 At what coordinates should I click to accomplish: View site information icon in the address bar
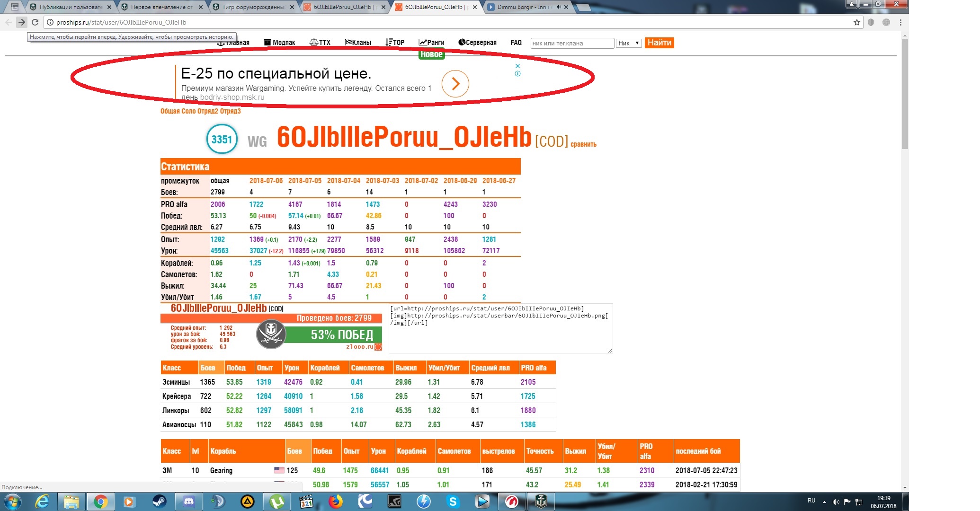[x=50, y=22]
